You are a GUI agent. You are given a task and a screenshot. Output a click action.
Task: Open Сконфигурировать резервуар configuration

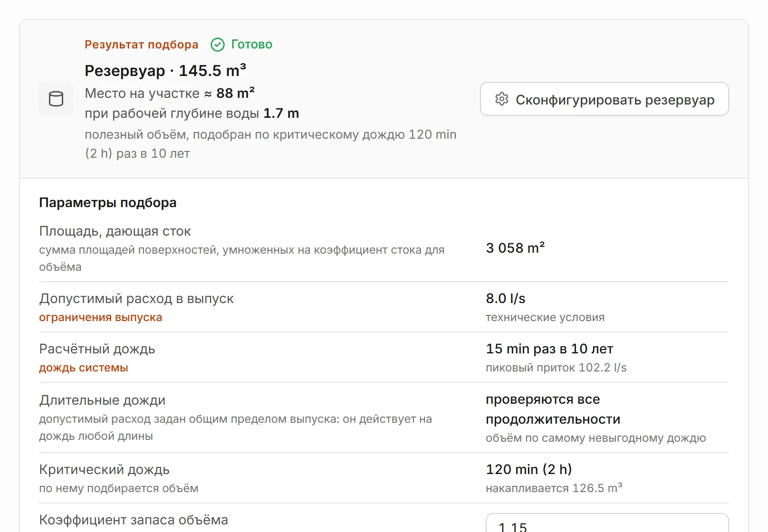[605, 99]
